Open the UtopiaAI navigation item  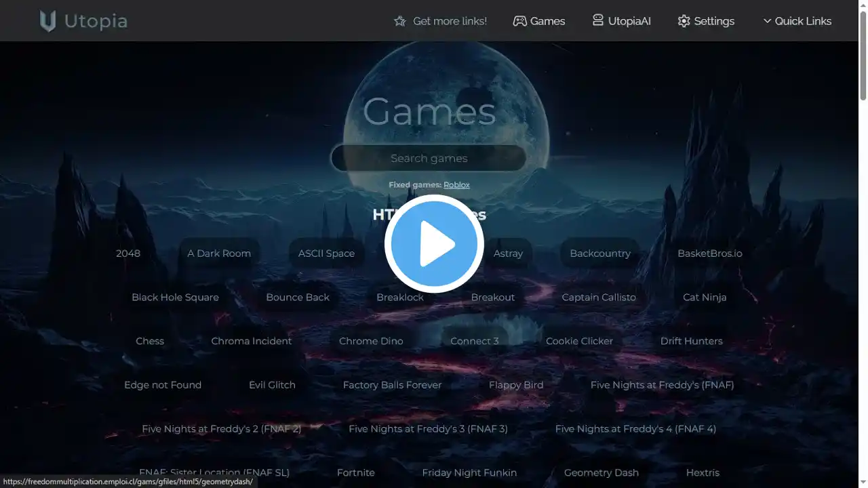pyautogui.click(x=621, y=21)
